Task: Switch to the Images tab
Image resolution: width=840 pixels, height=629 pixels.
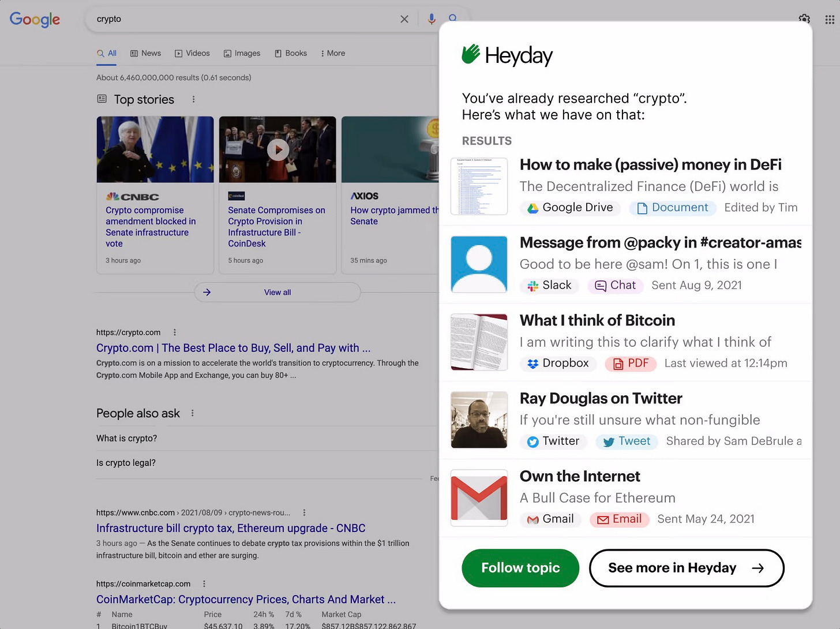Action: point(242,53)
